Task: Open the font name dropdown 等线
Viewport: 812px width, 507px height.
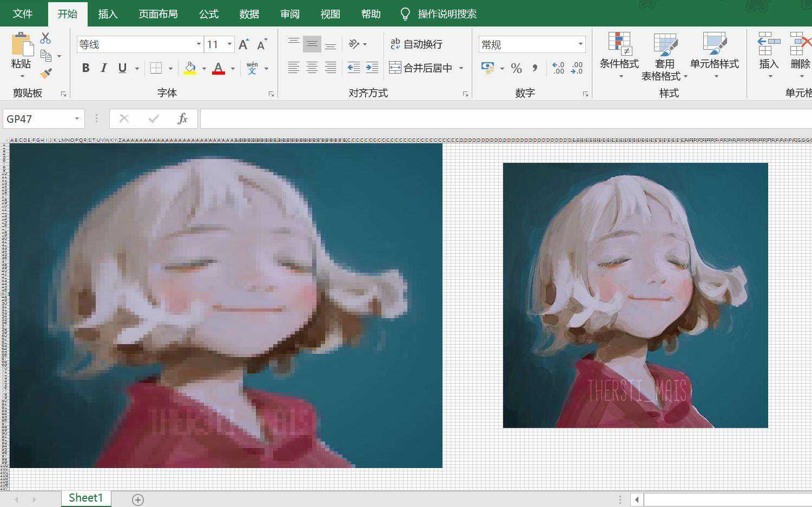Action: point(199,44)
